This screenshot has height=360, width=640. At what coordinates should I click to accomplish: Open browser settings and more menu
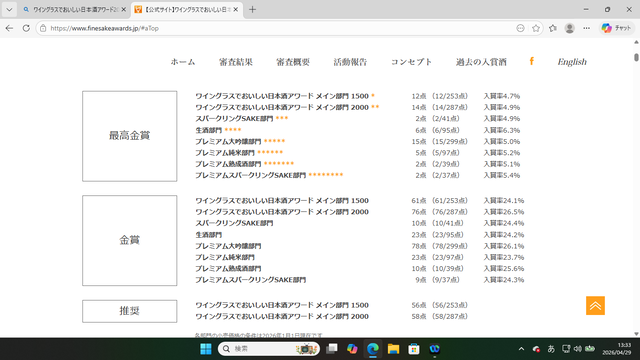point(587,28)
